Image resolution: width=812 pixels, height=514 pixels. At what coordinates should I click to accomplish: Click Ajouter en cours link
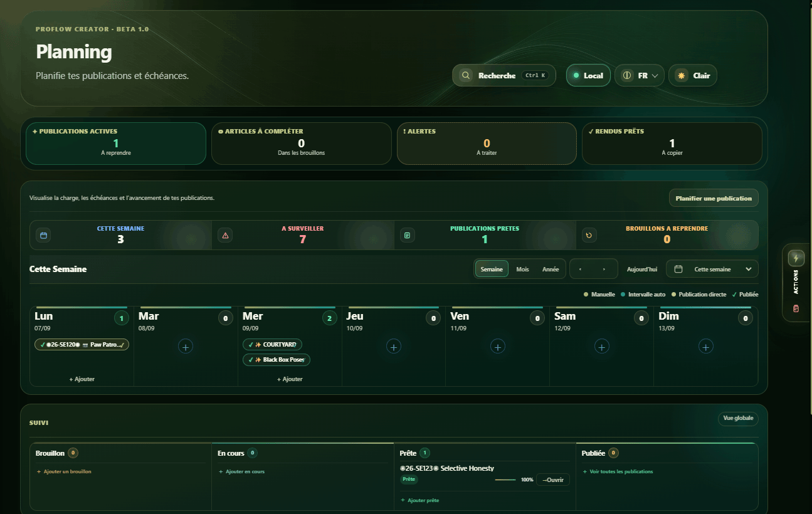[241, 471]
